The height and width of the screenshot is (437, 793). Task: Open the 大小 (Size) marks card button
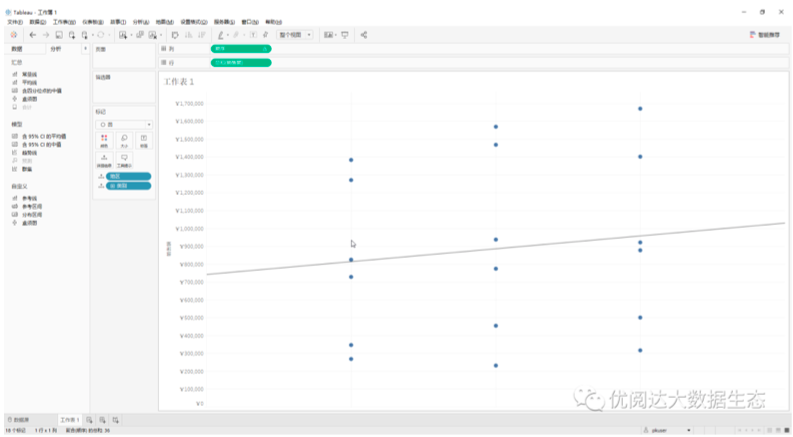124,140
